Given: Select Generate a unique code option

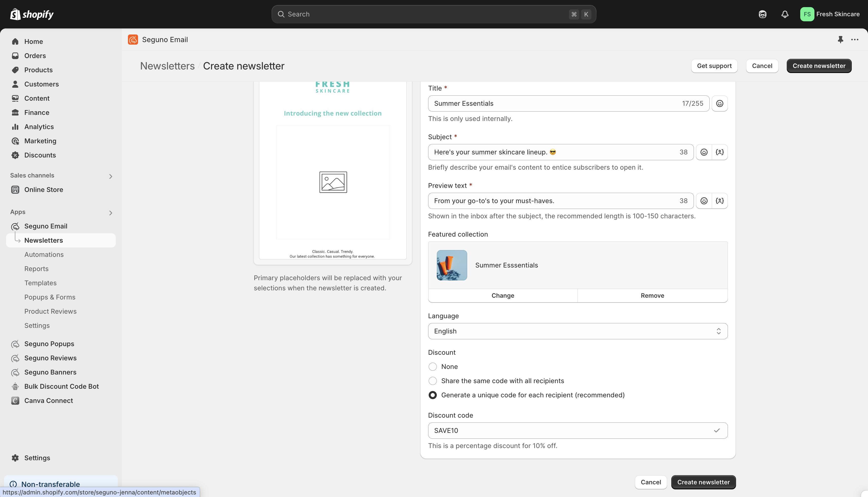Looking at the screenshot, I should [432, 395].
